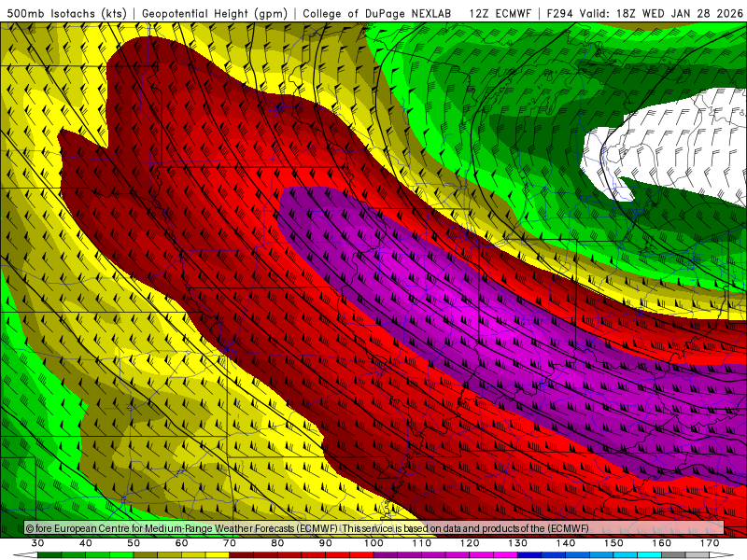Click the legend value 70
Image resolution: width=747 pixels, height=560 pixels.
pyautogui.click(x=230, y=543)
